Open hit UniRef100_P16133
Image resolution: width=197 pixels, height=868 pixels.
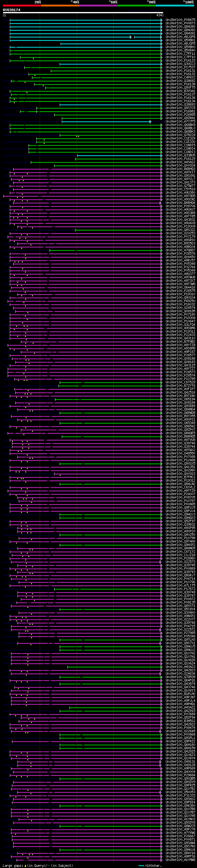point(180,61)
